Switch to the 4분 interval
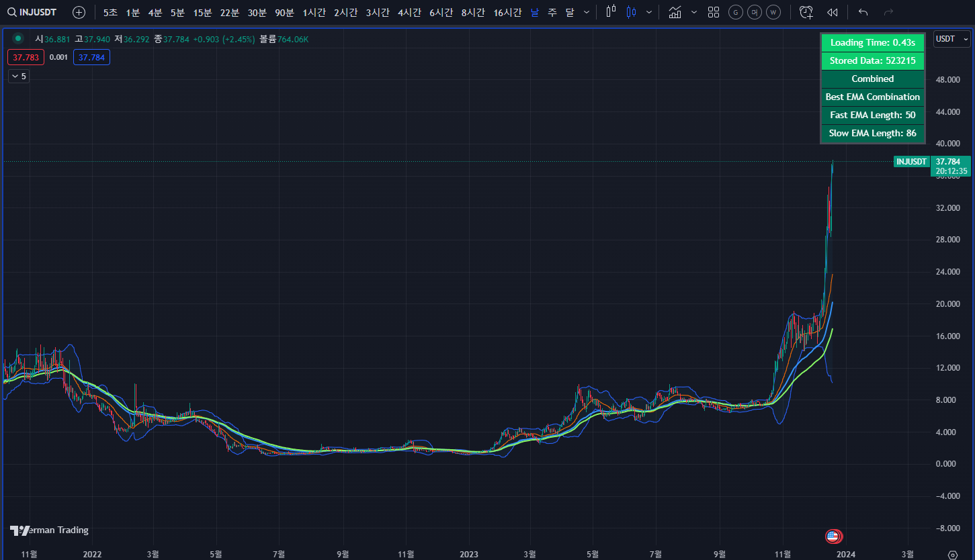Viewport: 975px width, 560px height. (155, 12)
